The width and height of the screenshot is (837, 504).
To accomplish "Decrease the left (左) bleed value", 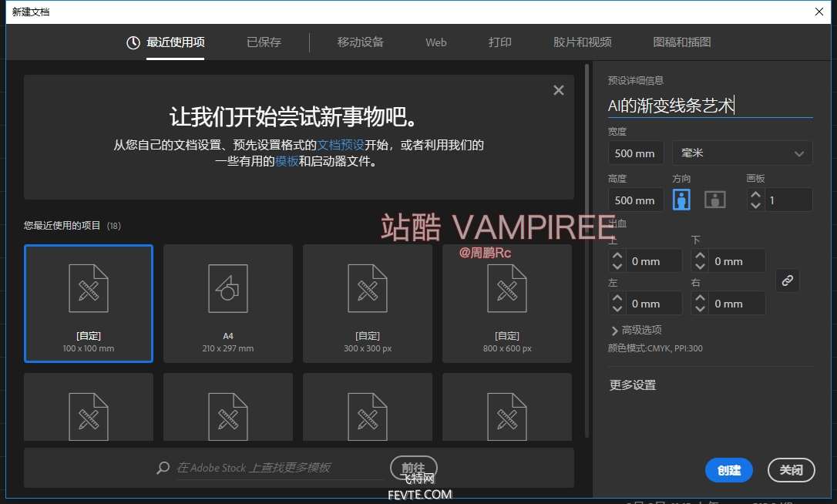I will (x=617, y=308).
